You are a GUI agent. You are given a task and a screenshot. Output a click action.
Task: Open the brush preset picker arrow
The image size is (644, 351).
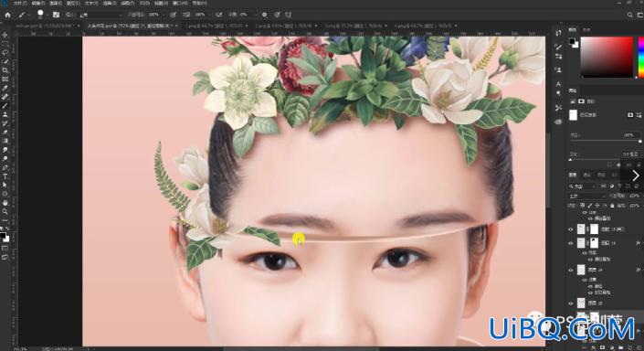click(x=48, y=15)
